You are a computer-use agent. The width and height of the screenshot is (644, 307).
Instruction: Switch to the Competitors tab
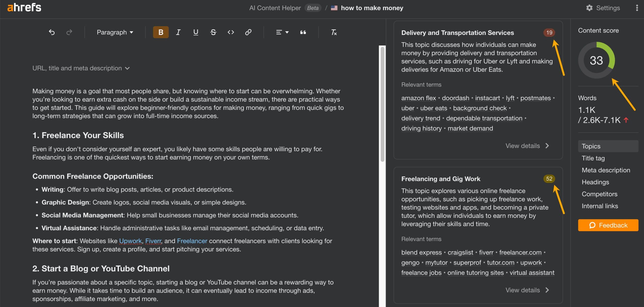pos(599,194)
